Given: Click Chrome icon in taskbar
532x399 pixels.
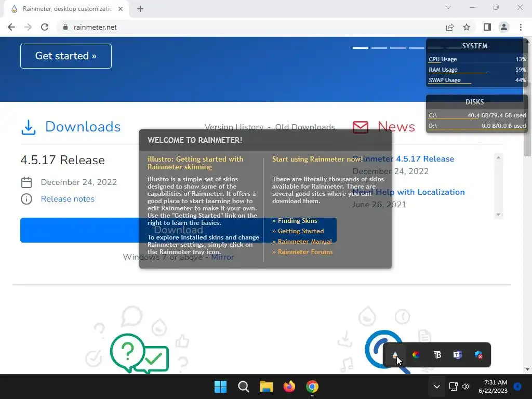Looking at the screenshot, I should [x=312, y=387].
